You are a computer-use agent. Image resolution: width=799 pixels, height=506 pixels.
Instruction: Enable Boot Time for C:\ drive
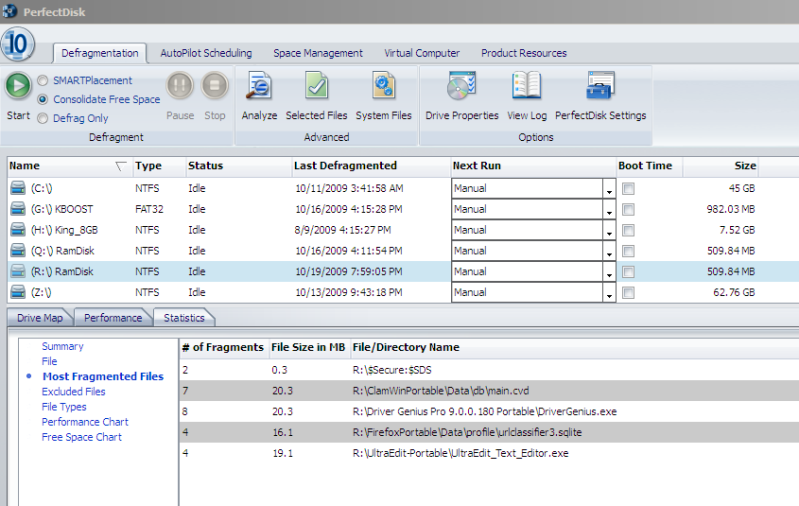[x=628, y=189]
